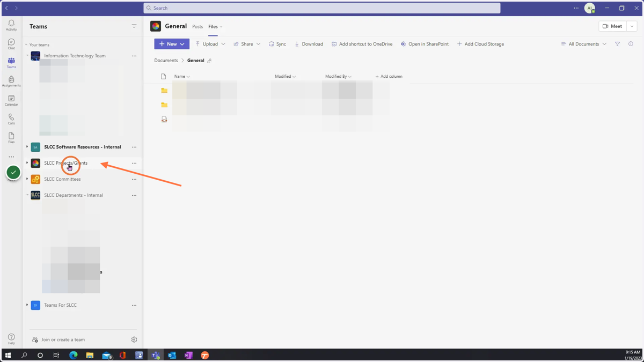The height and width of the screenshot is (362, 644).
Task: Select SLCC Committees team name
Action: tap(62, 179)
